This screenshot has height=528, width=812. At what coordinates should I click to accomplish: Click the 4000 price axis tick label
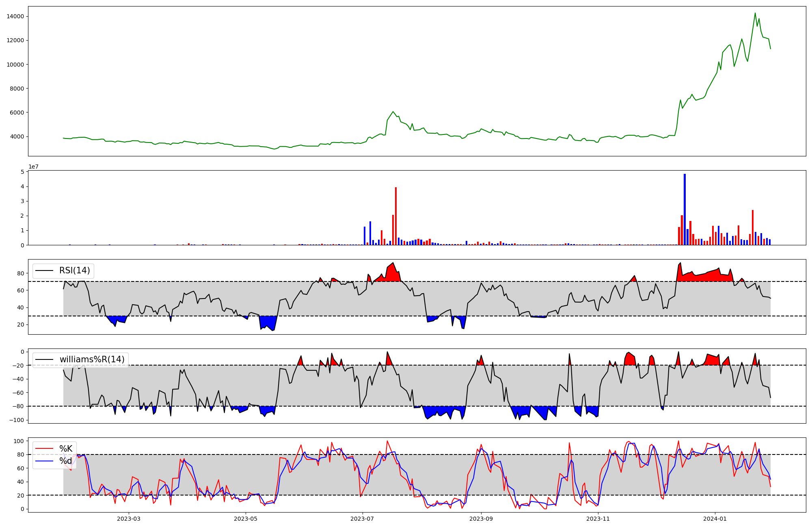17,136
